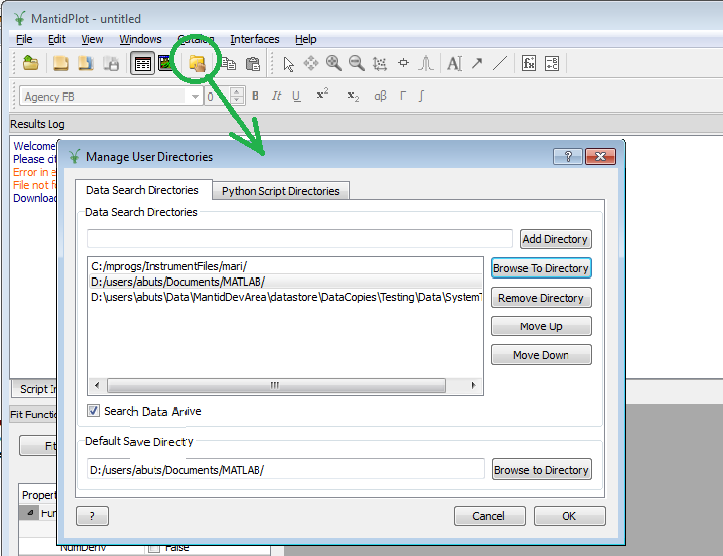Viewport: 723px width, 556px height.
Task: Click the load file icon in toolbar
Action: (60, 63)
